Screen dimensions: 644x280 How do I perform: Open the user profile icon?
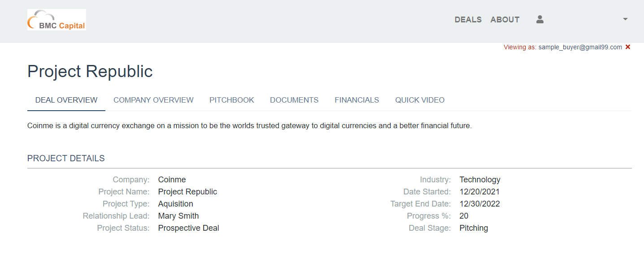coord(540,19)
